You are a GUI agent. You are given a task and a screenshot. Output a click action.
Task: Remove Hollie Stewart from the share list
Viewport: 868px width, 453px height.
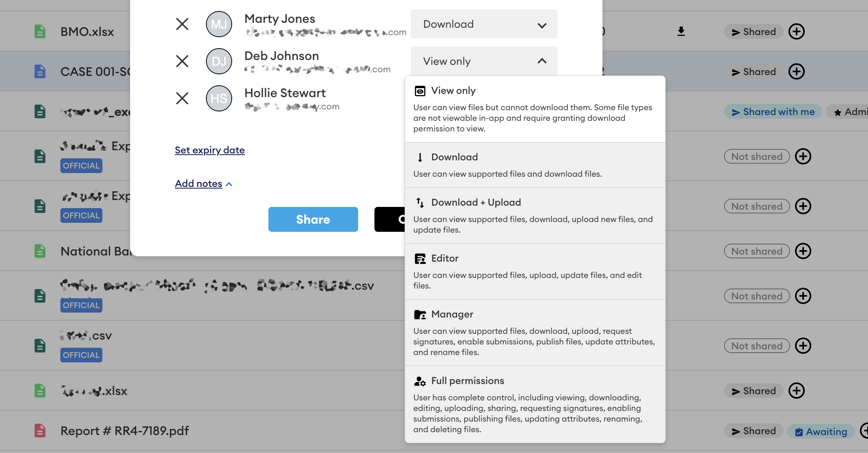182,98
